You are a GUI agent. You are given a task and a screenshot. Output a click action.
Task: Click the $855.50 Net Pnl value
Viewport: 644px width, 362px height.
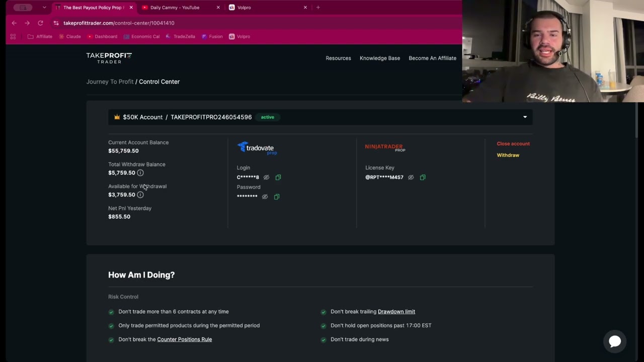pyautogui.click(x=119, y=217)
